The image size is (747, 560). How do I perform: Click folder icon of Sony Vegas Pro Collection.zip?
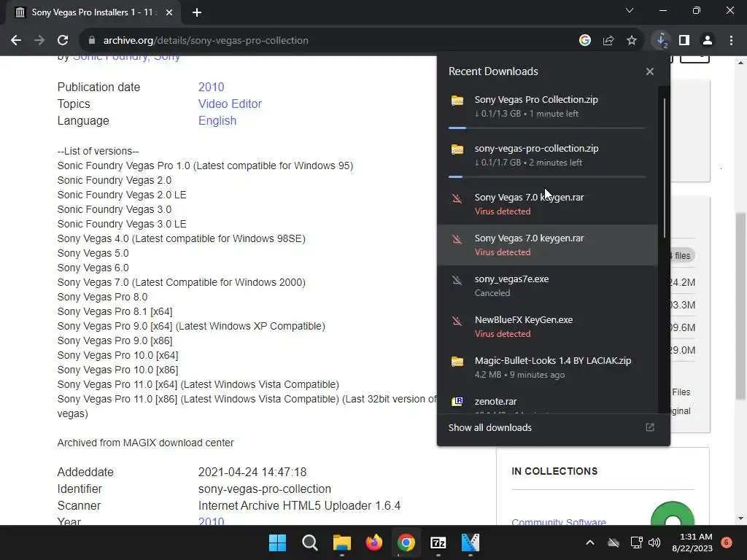(457, 101)
